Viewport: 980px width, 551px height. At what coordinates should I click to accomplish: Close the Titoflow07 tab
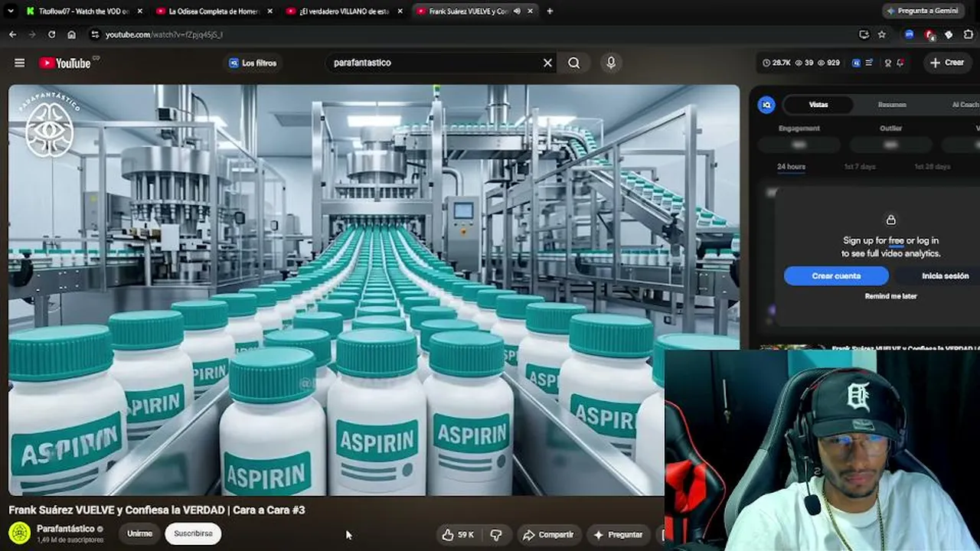[140, 11]
